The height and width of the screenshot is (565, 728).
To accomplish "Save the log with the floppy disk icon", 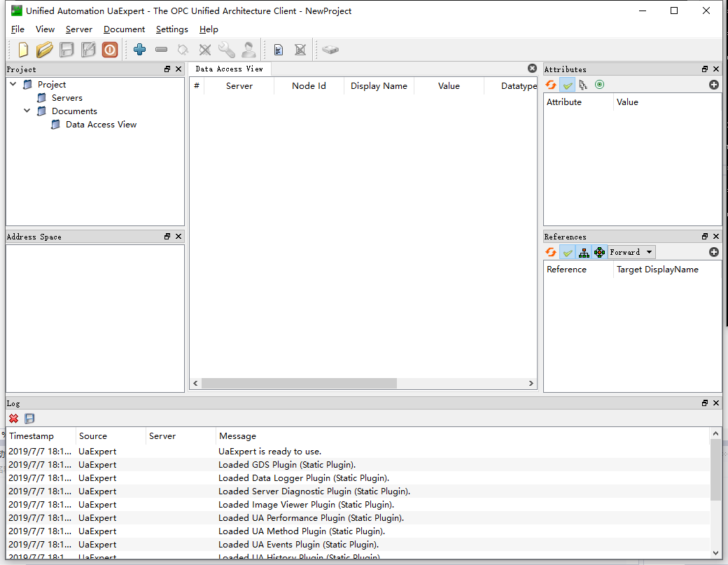I will click(x=29, y=419).
